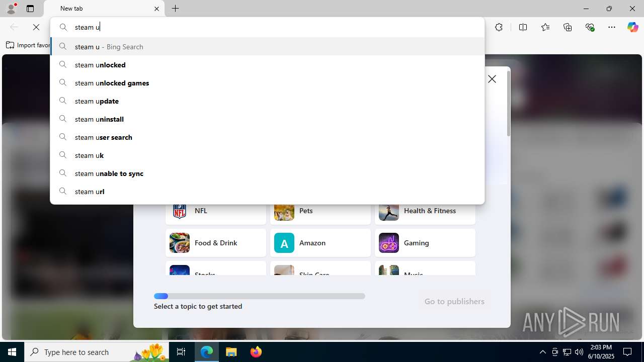Image resolution: width=644 pixels, height=362 pixels.
Task: Show hidden system tray icons
Action: click(x=542, y=352)
